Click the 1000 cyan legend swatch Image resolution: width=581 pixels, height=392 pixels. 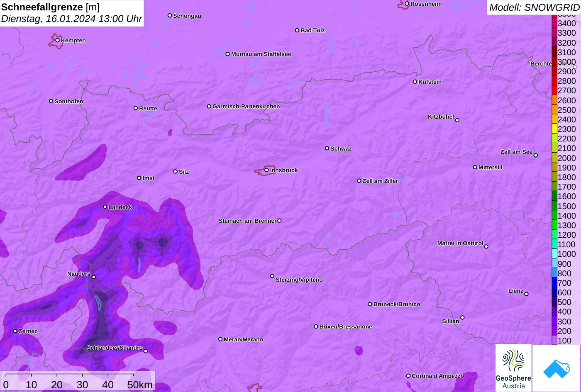(554, 254)
